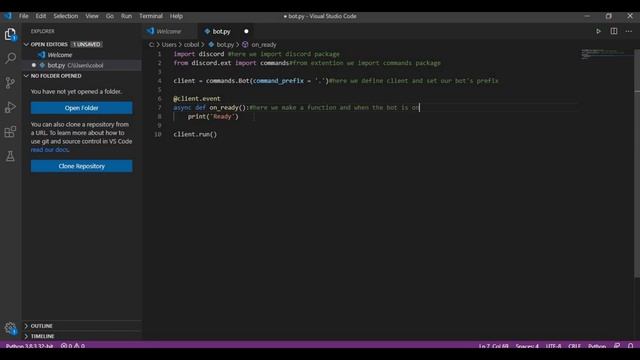Screen dimensions: 640x360
Task: Place cursor on @client.event line
Action: 197,99
